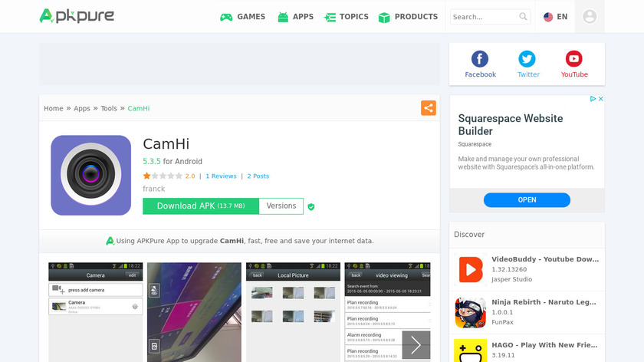Go to Tools breadcrumb
644x362 pixels.
click(109, 108)
